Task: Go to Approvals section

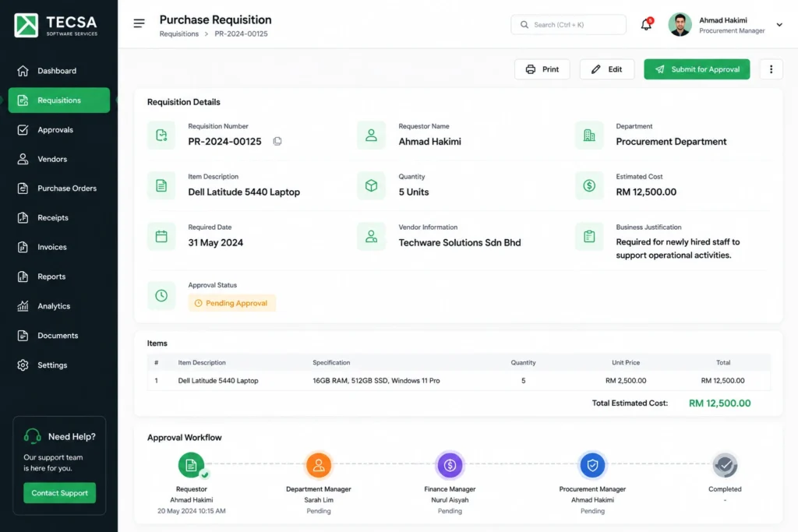Action: coord(59,130)
